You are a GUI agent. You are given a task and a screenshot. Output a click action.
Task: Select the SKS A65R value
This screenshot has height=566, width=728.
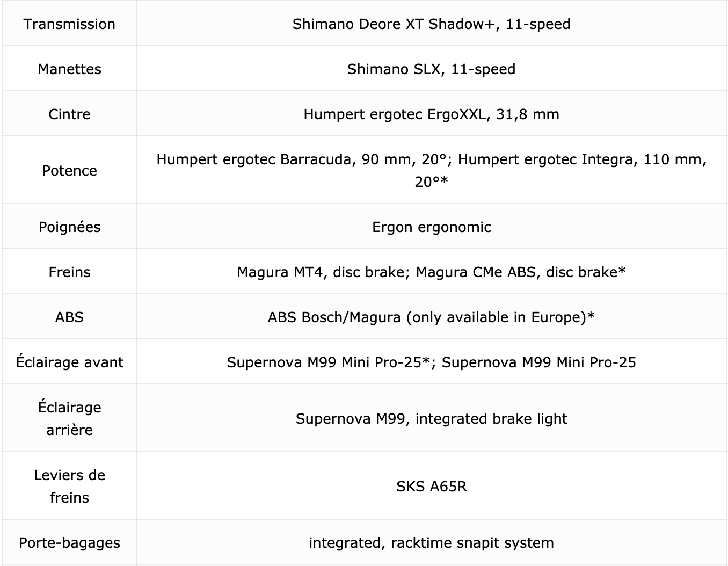click(431, 487)
